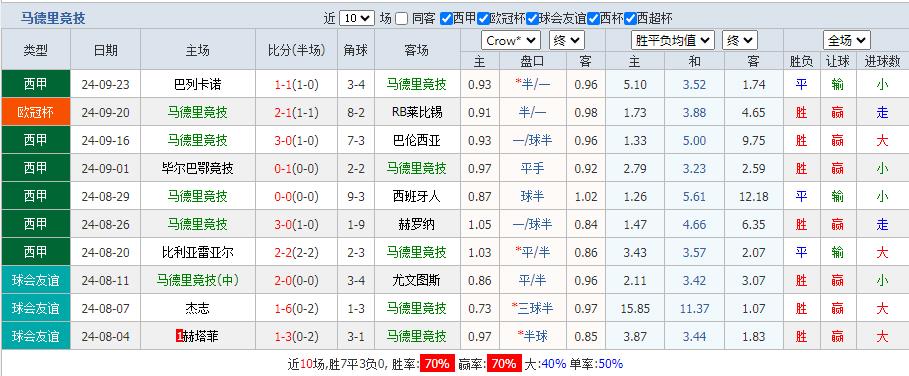
Task: Click the 40% 大 rate value
Action: (553, 364)
